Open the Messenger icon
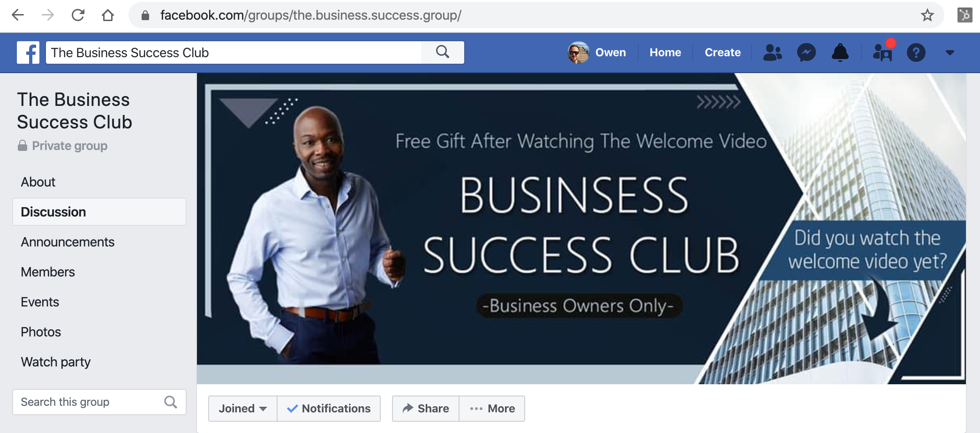This screenshot has height=433, width=980. click(807, 52)
